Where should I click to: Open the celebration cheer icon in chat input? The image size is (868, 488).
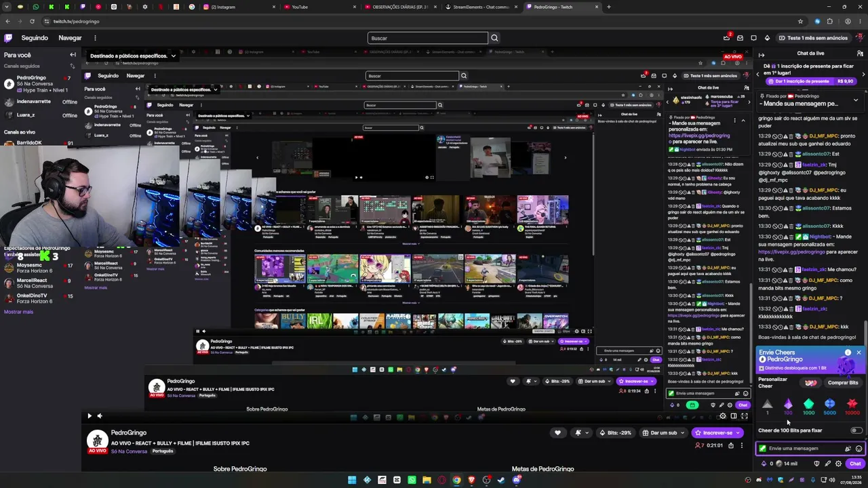(x=848, y=448)
